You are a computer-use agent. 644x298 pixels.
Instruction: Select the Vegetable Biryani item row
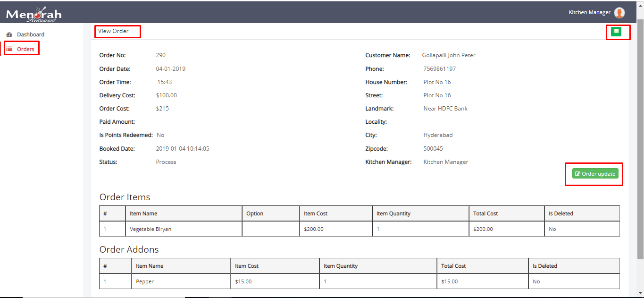click(x=151, y=229)
